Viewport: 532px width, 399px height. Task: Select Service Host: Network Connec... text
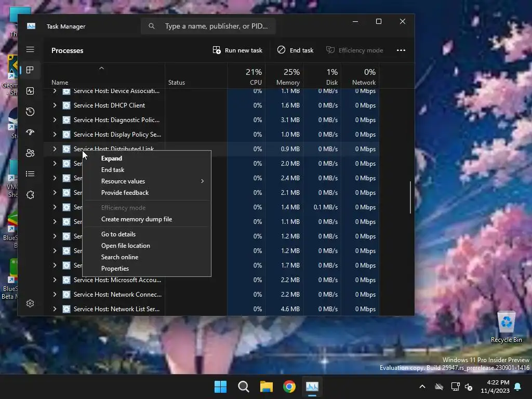point(117,295)
